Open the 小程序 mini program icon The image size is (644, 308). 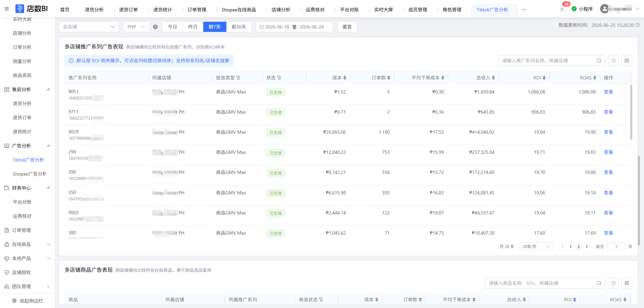point(574,9)
